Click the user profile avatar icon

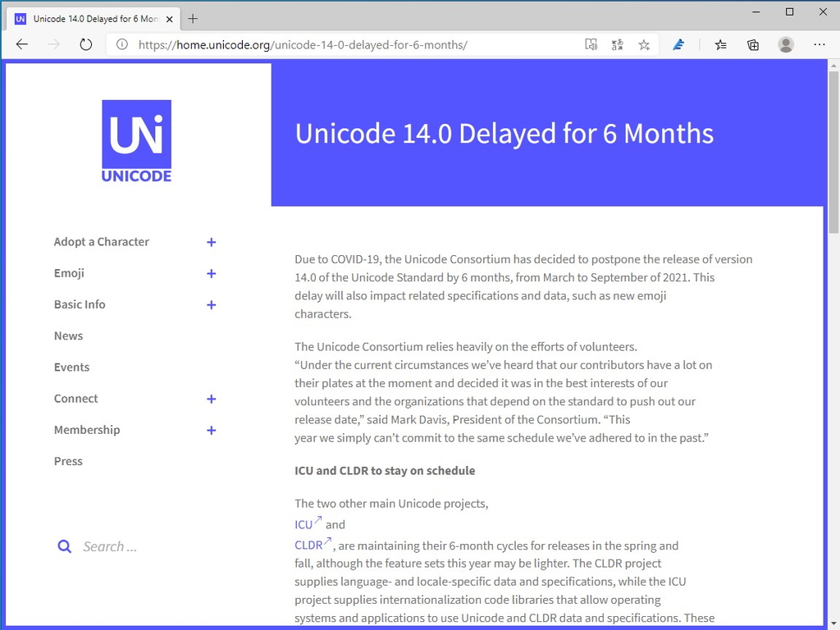(786, 44)
